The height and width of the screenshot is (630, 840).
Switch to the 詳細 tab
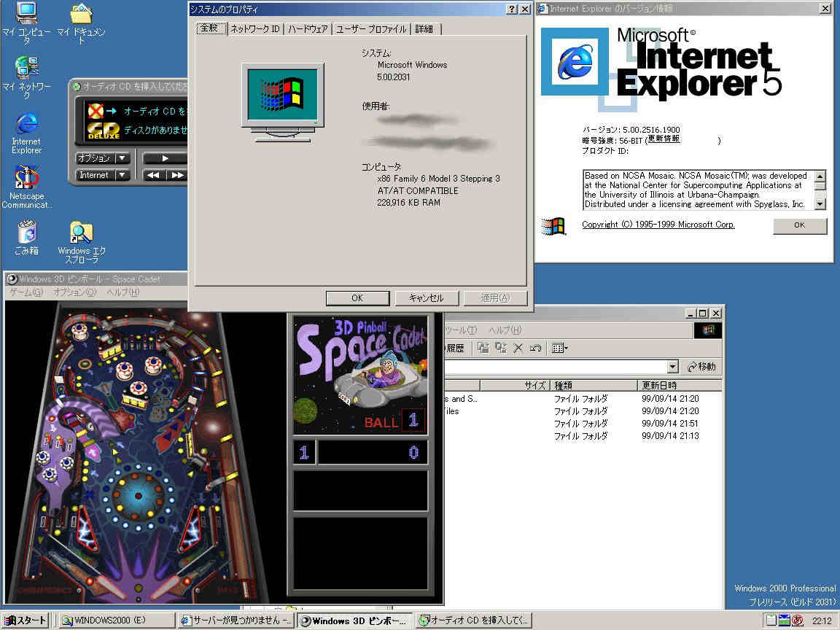tap(424, 29)
